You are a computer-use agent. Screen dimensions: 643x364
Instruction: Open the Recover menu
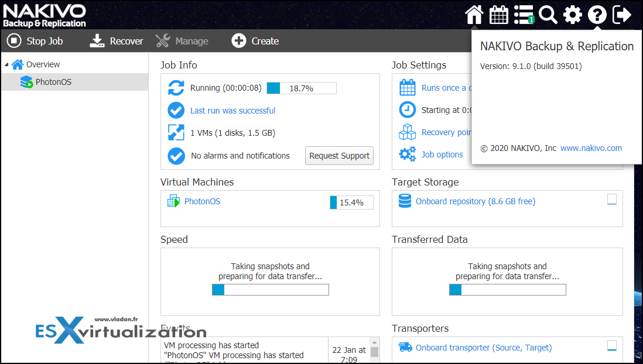point(117,41)
